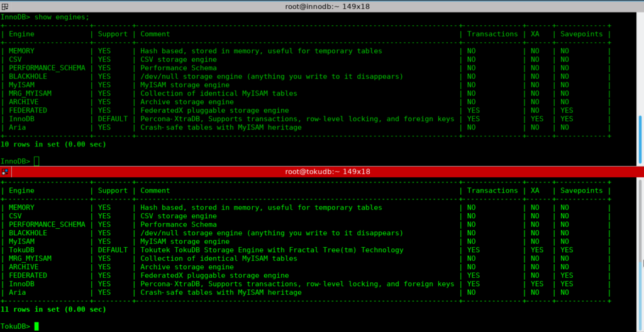
Task: Click MRG_MYISAM engine name in tokudb pane
Action: click(x=30, y=258)
